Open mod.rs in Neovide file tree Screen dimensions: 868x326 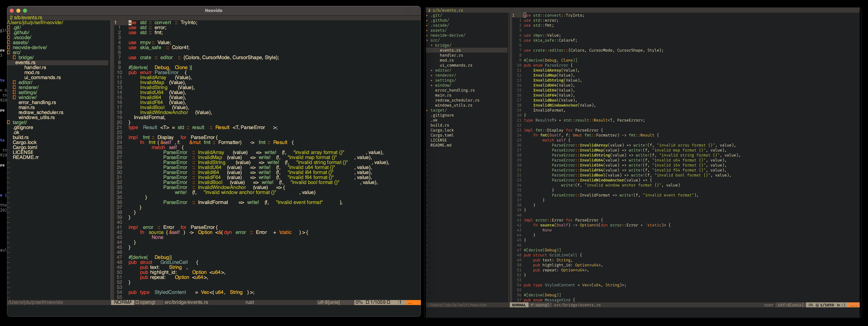point(32,72)
